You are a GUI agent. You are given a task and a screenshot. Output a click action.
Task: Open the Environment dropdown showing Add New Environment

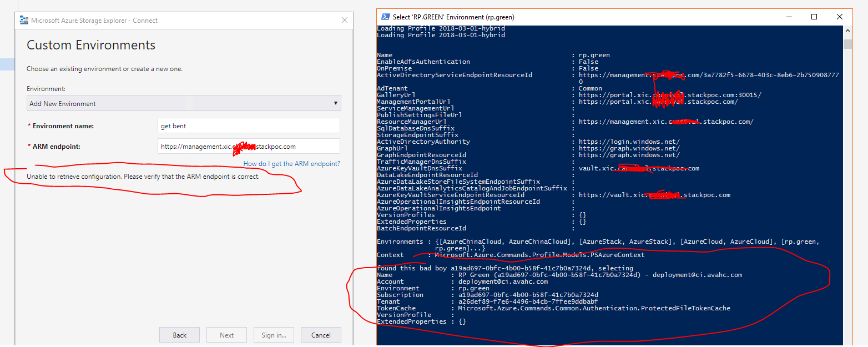click(x=184, y=103)
